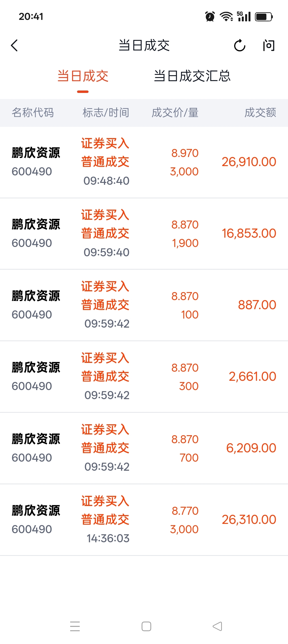
Task: Tap the 标志/时间 column header
Action: click(x=106, y=113)
